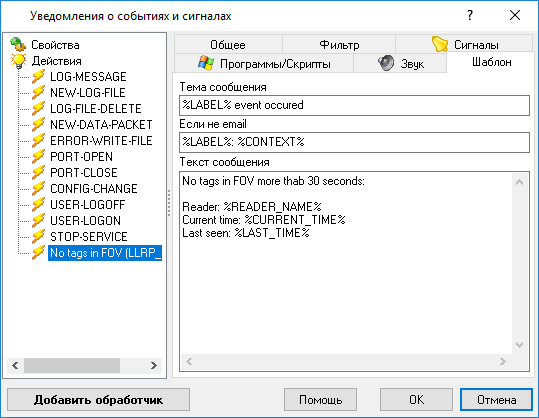Image resolution: width=539 pixels, height=418 pixels.
Task: Click the bell icon on Сигналы tab
Action: pos(440,44)
